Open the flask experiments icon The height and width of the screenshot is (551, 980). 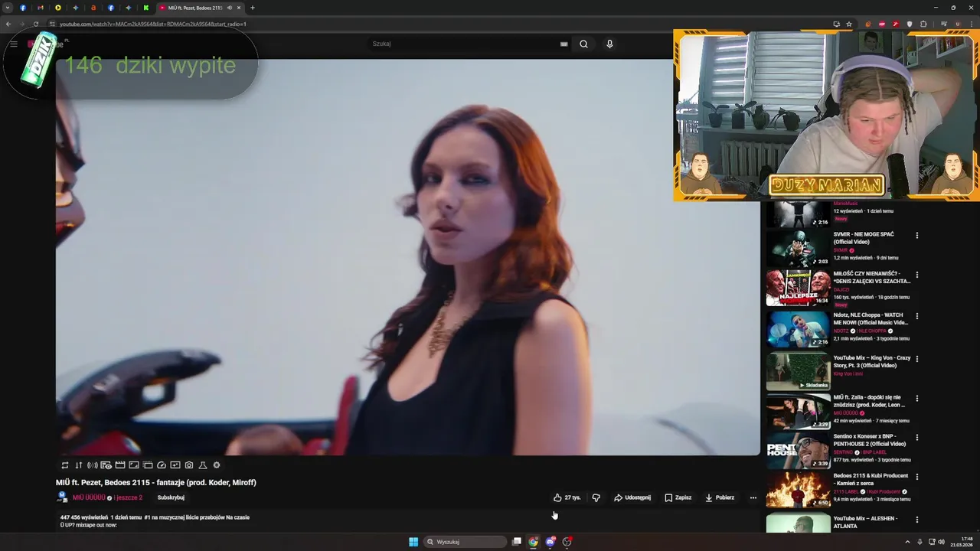pyautogui.click(x=203, y=465)
